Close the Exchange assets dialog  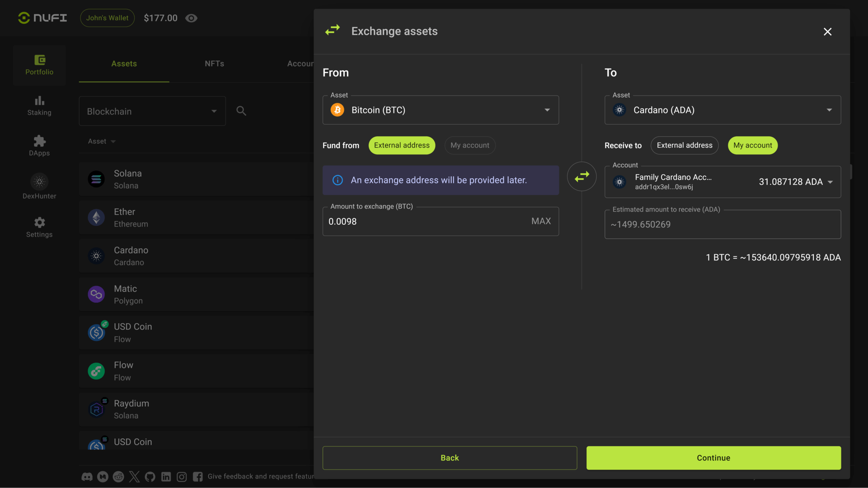pyautogui.click(x=827, y=32)
